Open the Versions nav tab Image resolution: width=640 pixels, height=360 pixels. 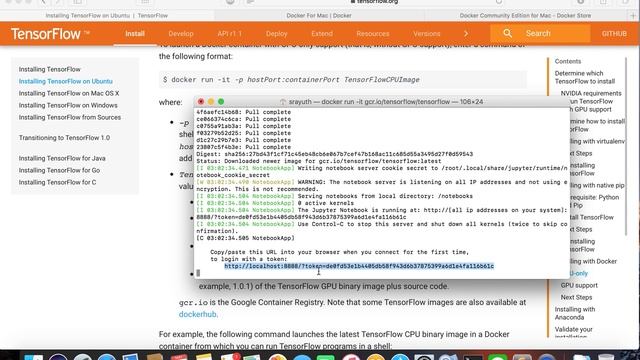tap(427, 34)
